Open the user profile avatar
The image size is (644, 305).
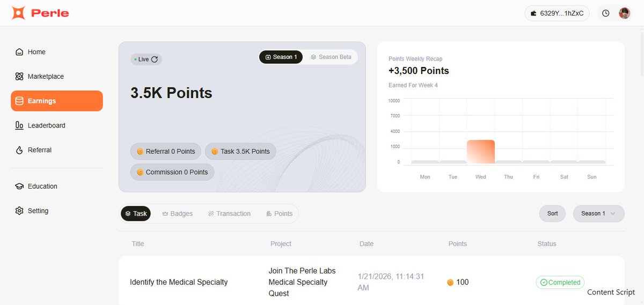[625, 13]
